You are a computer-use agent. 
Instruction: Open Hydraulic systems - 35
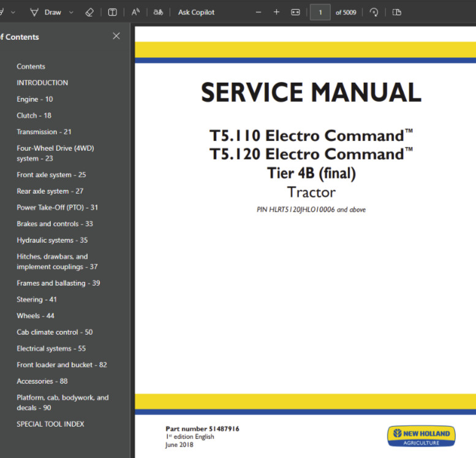(52, 240)
